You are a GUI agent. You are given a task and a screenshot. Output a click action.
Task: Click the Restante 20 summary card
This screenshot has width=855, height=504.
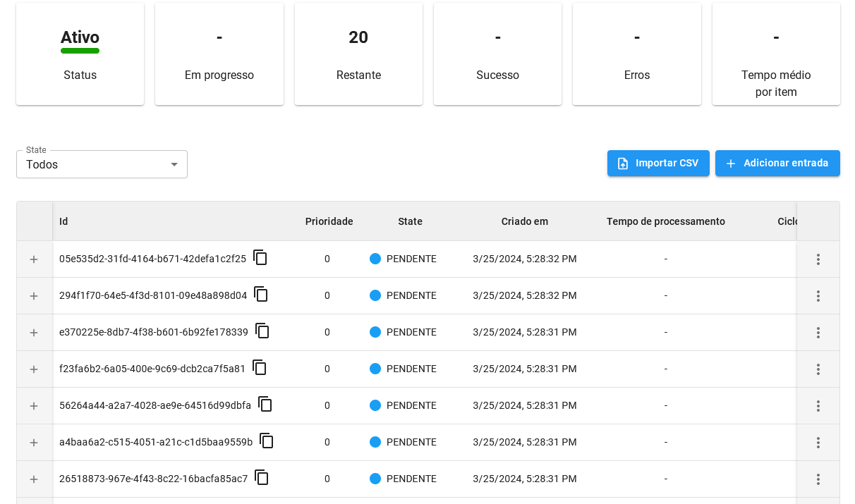click(358, 54)
